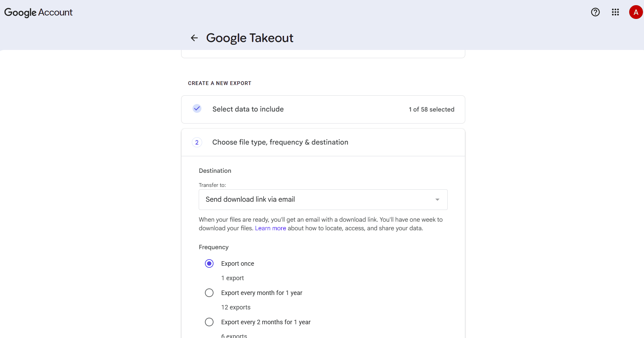Go back using the arrow beside Google Takeout

[194, 38]
